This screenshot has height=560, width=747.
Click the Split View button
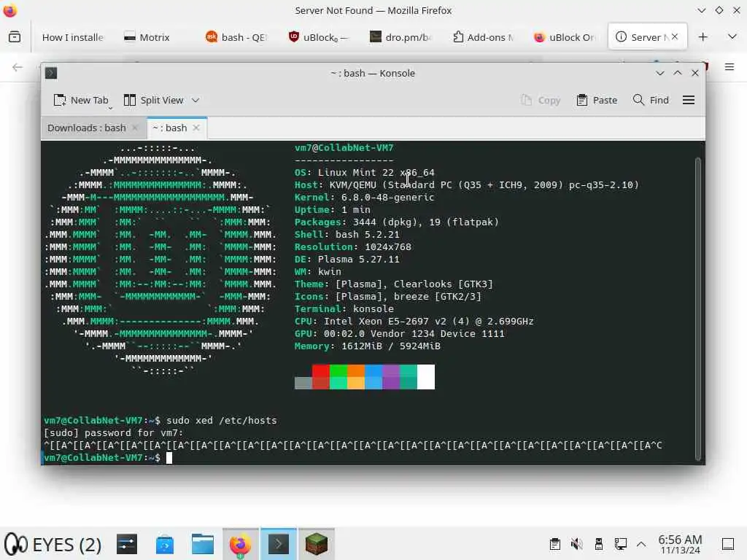(153, 100)
